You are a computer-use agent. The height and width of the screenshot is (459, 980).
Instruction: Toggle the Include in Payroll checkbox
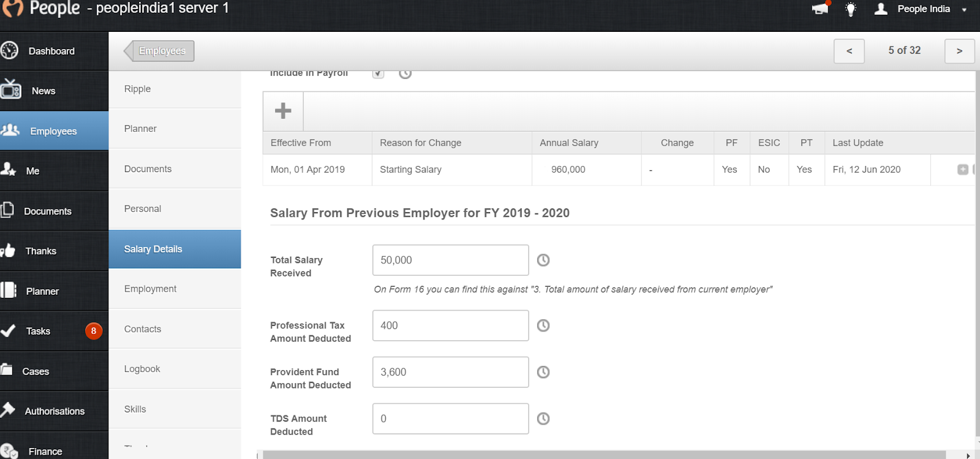coord(379,73)
